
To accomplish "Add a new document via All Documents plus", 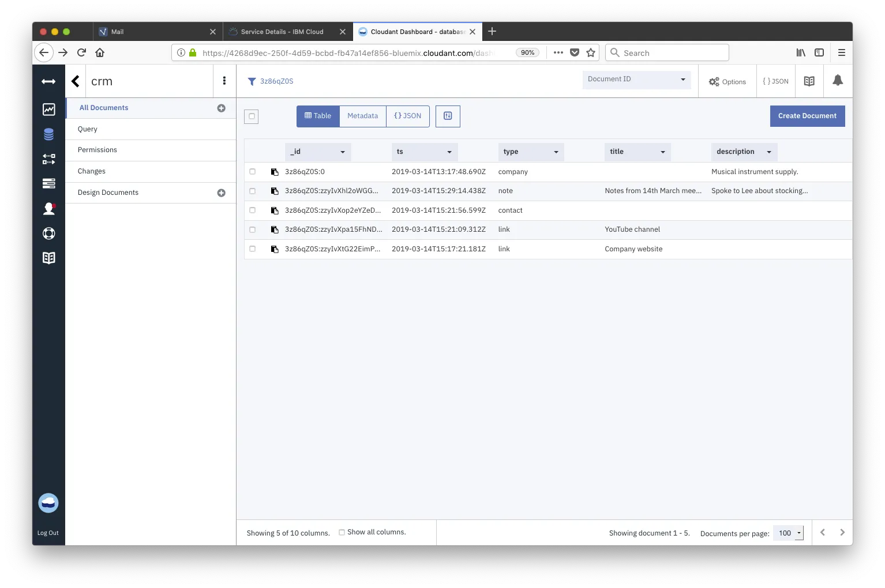I will pos(221,108).
